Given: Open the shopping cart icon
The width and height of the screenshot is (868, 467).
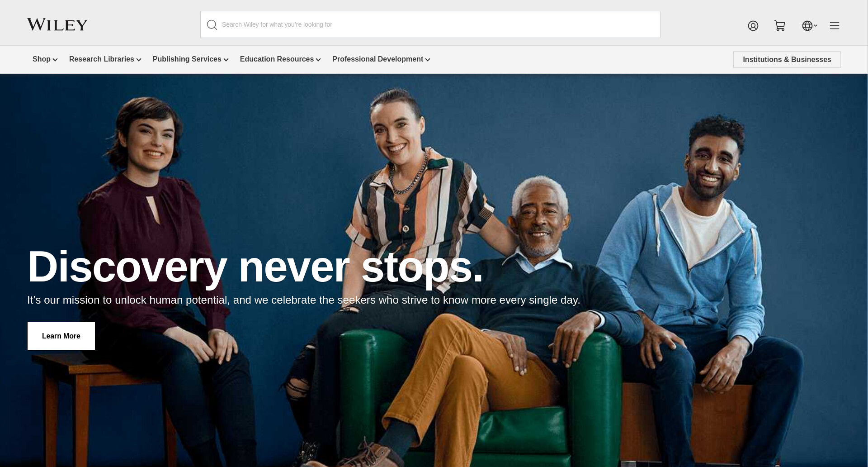Looking at the screenshot, I should pyautogui.click(x=780, y=26).
